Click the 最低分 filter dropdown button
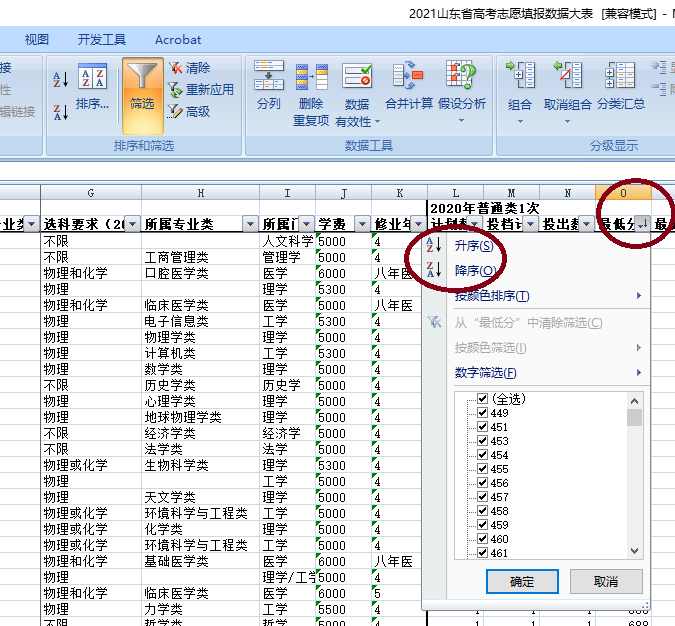The image size is (675, 626). click(642, 224)
